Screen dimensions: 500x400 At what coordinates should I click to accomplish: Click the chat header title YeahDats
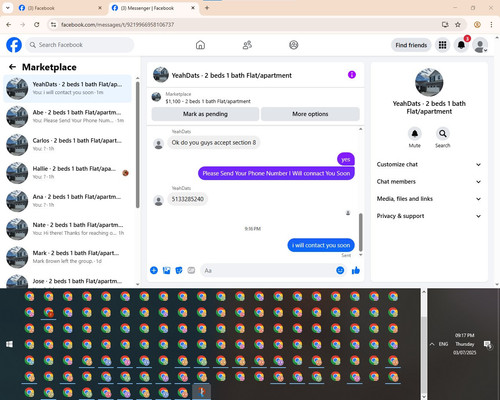[231, 75]
